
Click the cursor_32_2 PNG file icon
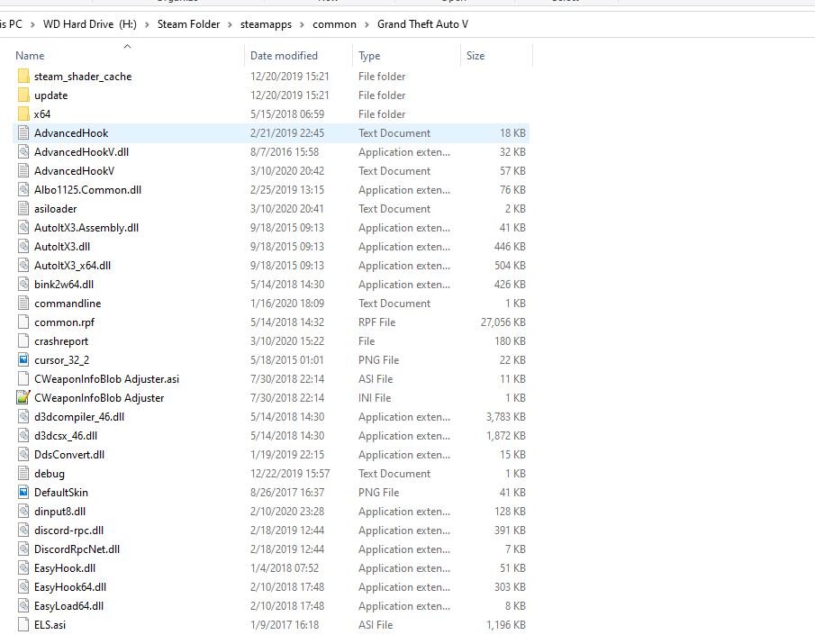[23, 360]
